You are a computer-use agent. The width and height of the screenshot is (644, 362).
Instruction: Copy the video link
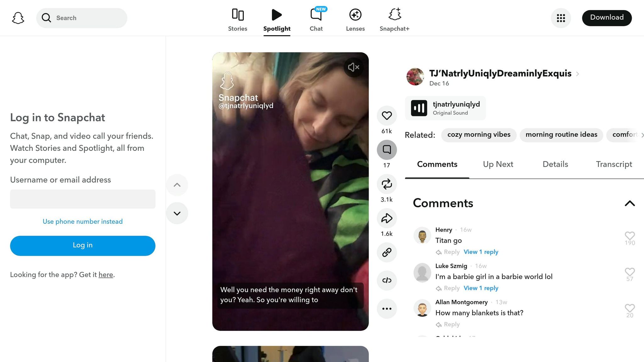(386, 252)
